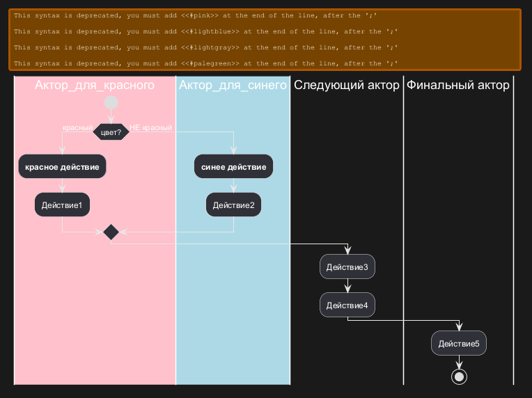532x398 pixels.
Task: Click the "НЕ красный" branch label
Action: pyautogui.click(x=150, y=127)
